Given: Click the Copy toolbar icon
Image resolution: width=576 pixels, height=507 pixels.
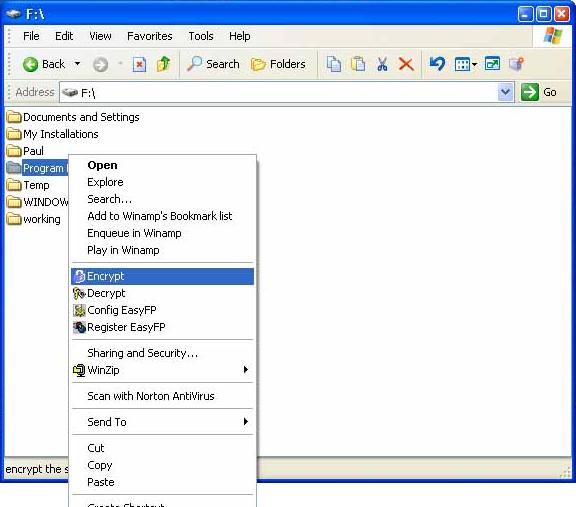Looking at the screenshot, I should pos(334,64).
